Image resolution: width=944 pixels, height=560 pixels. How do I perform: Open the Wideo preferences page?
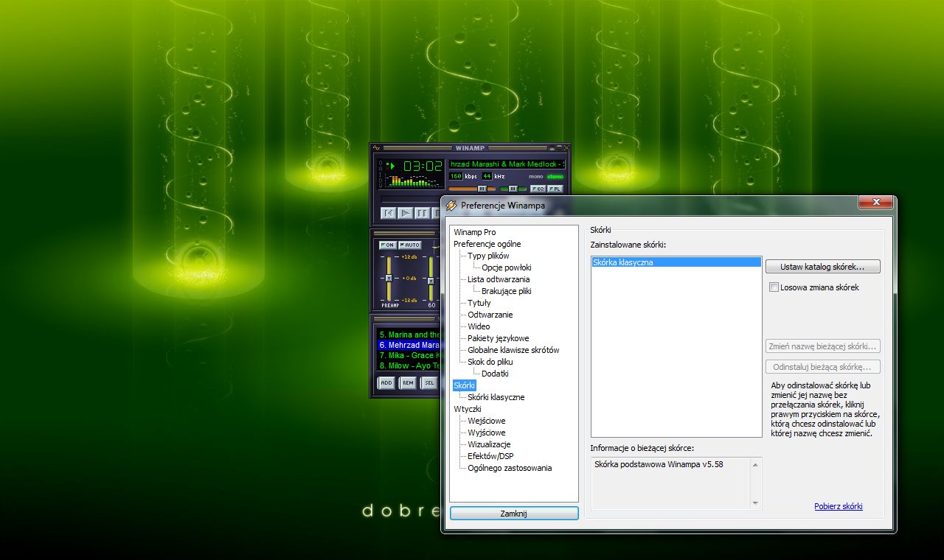[479, 326]
